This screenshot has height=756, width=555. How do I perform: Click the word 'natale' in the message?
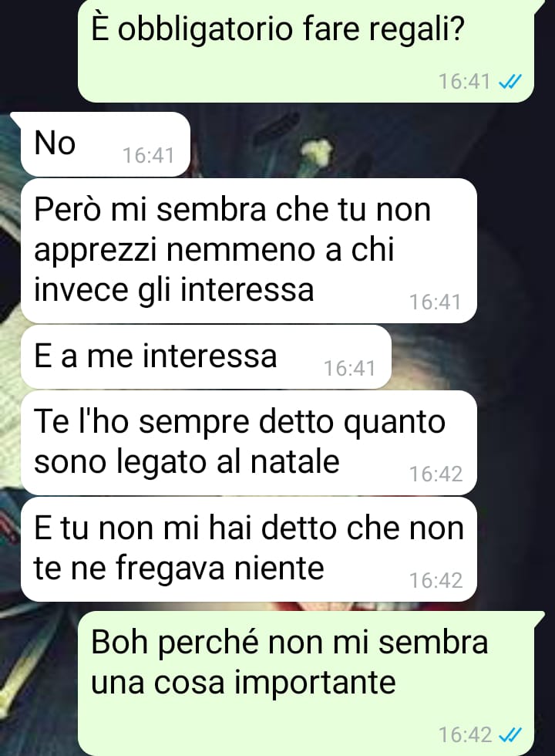click(294, 461)
